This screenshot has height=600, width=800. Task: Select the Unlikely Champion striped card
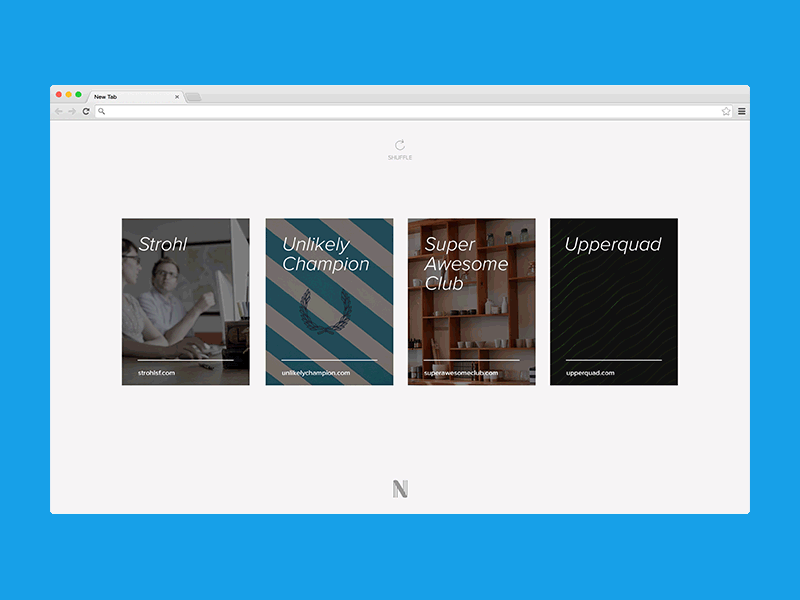pos(328,300)
